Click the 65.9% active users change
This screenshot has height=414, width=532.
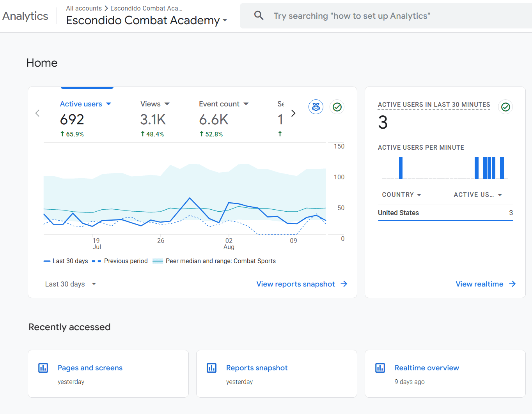[72, 134]
